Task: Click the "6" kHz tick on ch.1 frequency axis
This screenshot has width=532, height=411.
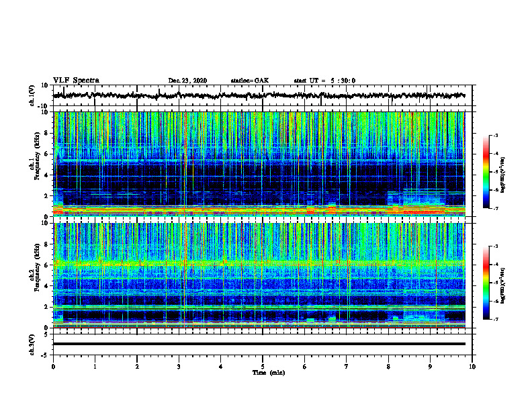Action: (x=46, y=154)
